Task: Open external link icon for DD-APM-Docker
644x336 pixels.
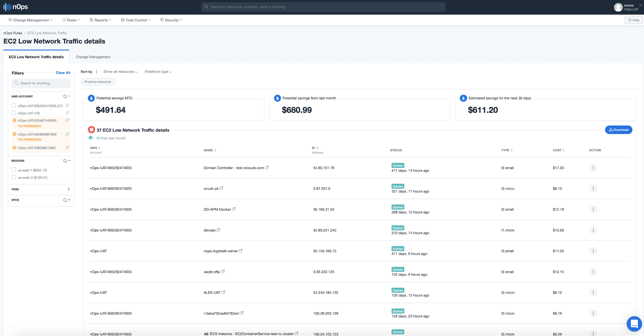Action: click(x=234, y=209)
